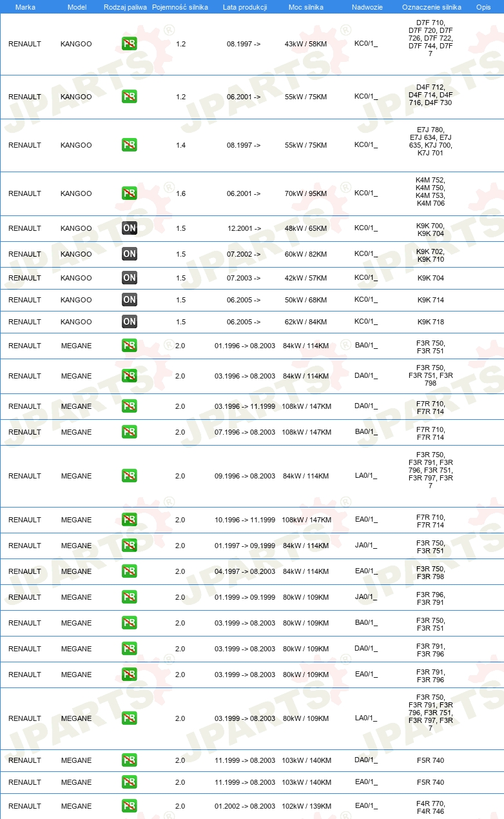
Task: Click the diesel ON icon in the Kangoo 07.2002 row
Action: pyautogui.click(x=130, y=254)
